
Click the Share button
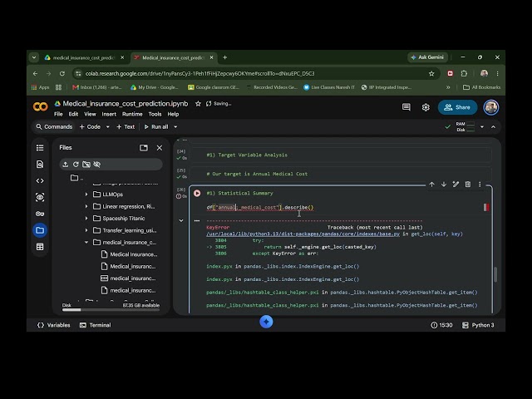tap(457, 107)
